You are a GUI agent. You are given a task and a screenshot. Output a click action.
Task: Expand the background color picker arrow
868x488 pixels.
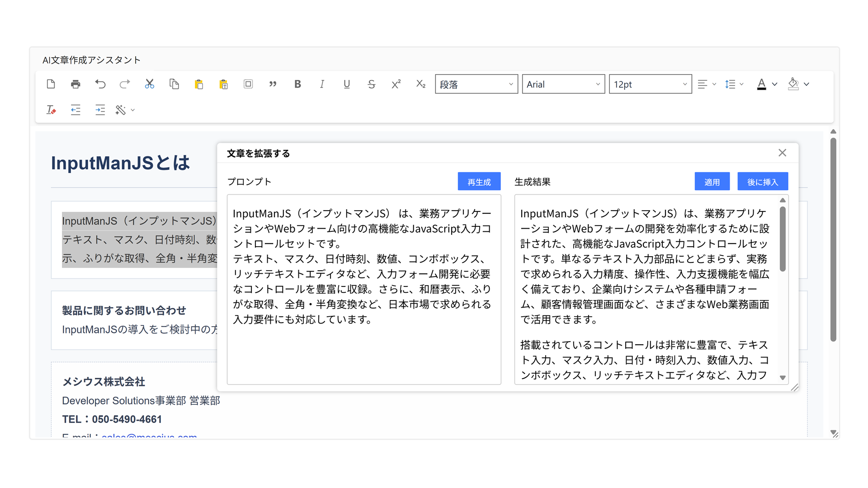(x=807, y=84)
